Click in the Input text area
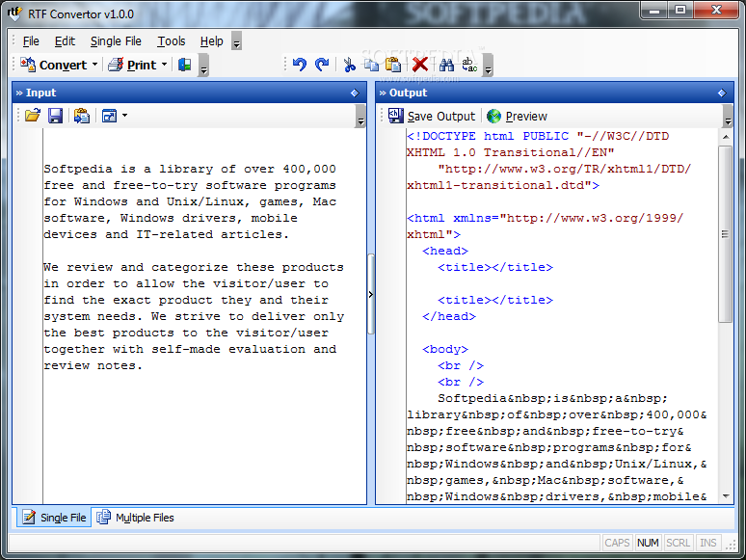This screenshot has height=560, width=746. tap(204, 316)
